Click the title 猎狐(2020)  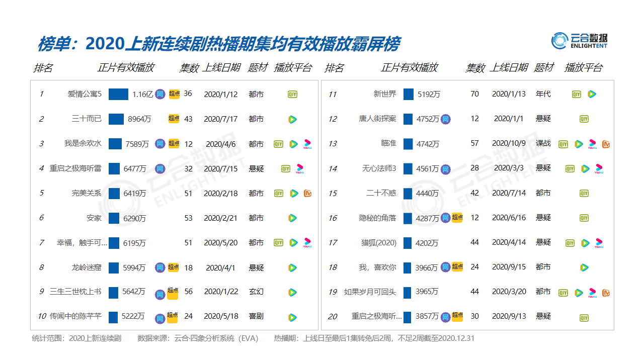[x=379, y=242]
